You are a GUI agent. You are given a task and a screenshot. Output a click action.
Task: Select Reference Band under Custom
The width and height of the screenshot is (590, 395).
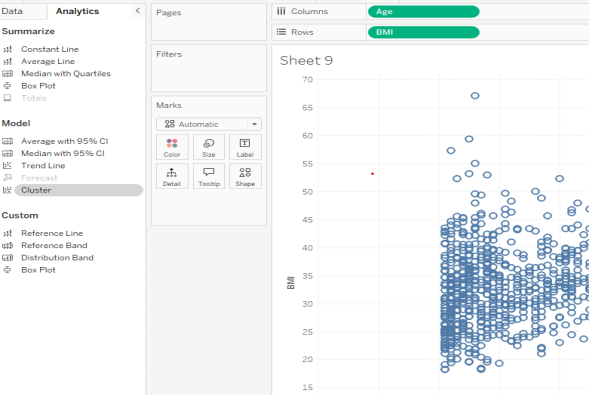coord(54,245)
